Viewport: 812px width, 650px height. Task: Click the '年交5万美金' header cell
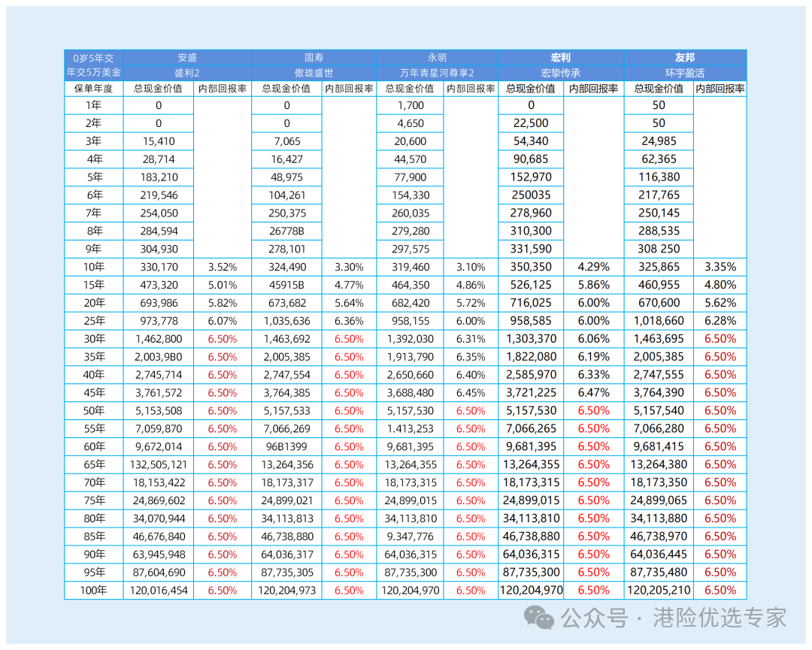coord(94,72)
